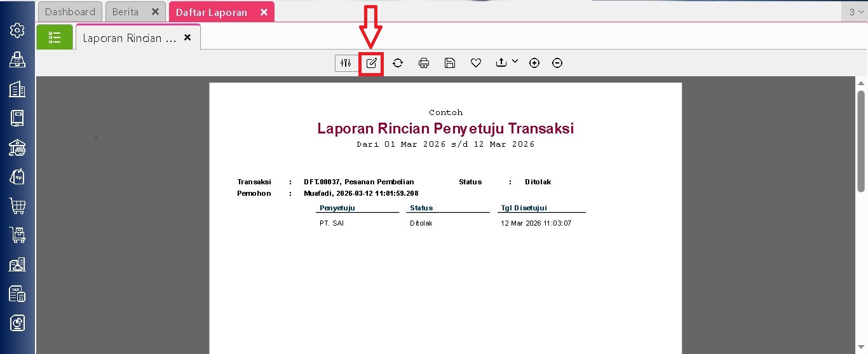Print the report using the printer icon
This screenshot has width=868, height=354.
click(x=424, y=63)
